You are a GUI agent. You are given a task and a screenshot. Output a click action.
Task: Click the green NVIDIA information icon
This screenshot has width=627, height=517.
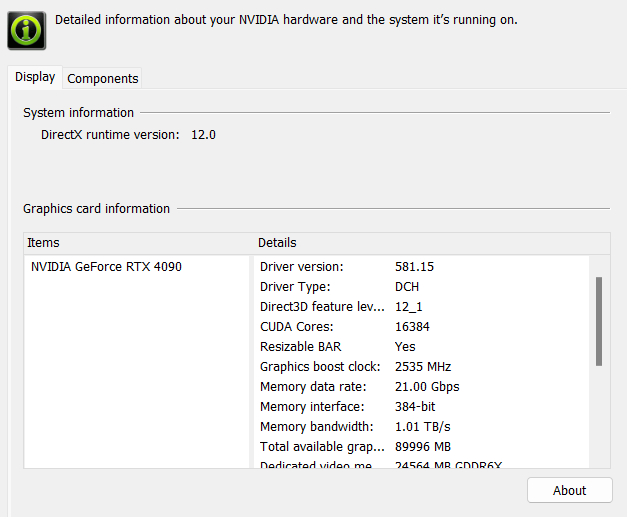[x=26, y=29]
